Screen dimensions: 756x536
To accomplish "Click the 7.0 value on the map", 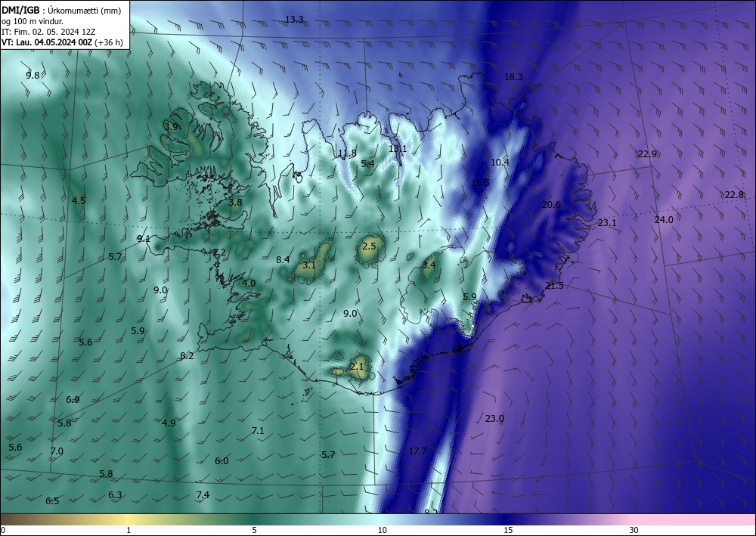I will (57, 451).
